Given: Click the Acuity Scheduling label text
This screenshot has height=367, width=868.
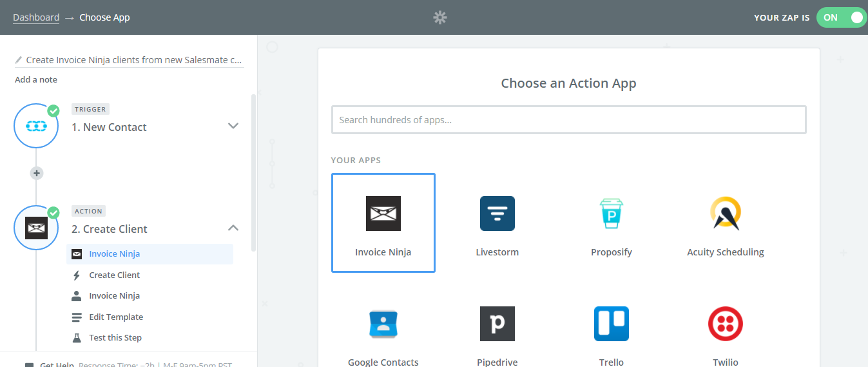Looking at the screenshot, I should click(x=726, y=252).
